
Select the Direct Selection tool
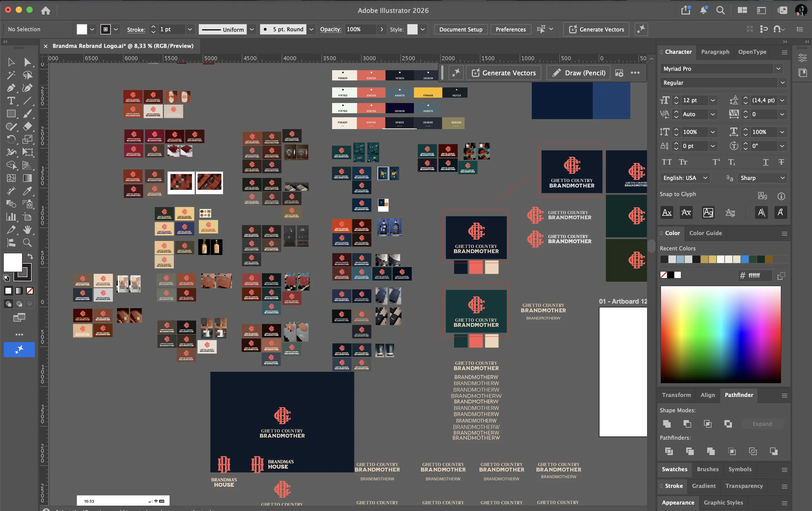click(28, 62)
